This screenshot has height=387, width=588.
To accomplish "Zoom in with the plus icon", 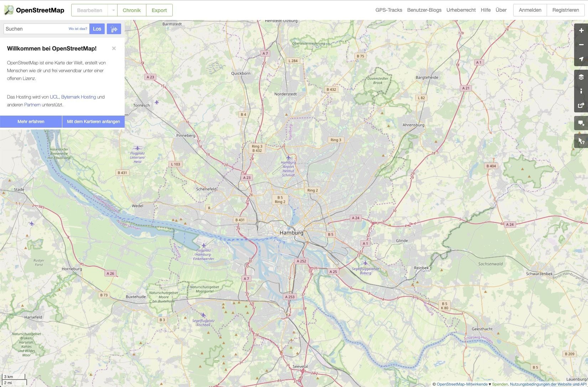I will pyautogui.click(x=581, y=31).
